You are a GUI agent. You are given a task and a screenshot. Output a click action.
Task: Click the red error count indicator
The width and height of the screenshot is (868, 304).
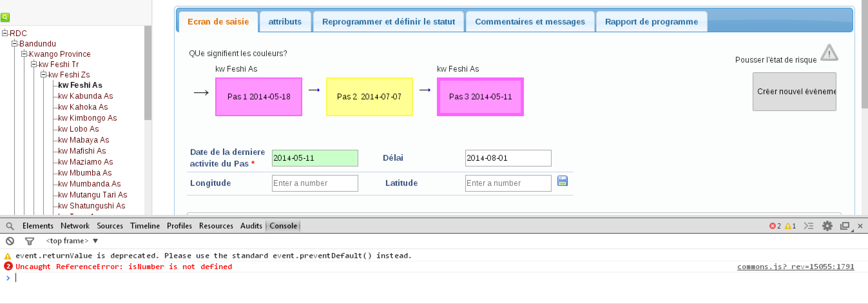pyautogui.click(x=775, y=226)
